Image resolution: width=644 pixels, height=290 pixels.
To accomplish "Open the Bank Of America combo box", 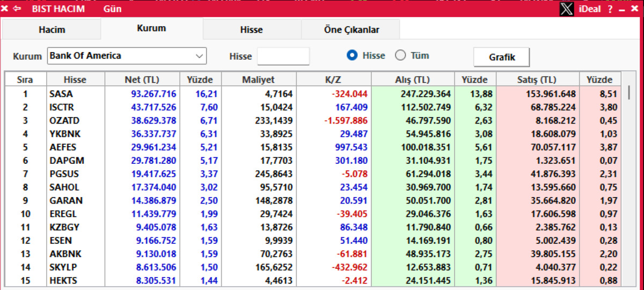I will point(127,56).
